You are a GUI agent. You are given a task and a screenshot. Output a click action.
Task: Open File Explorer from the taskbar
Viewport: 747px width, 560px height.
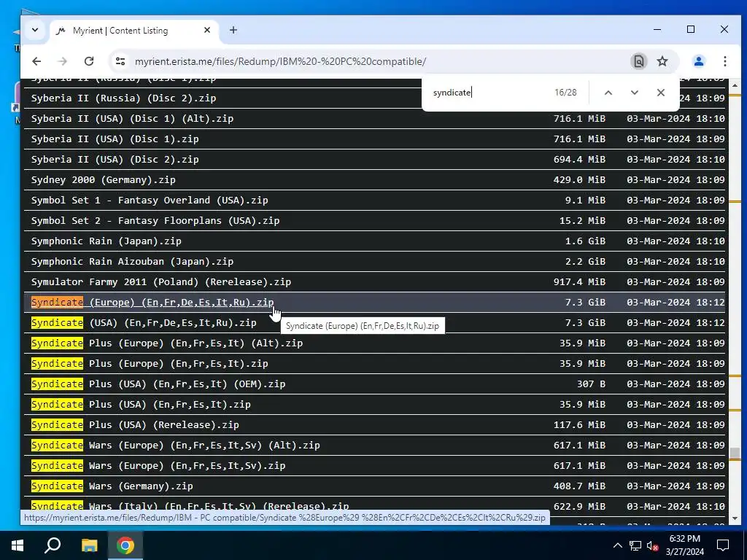pos(89,545)
